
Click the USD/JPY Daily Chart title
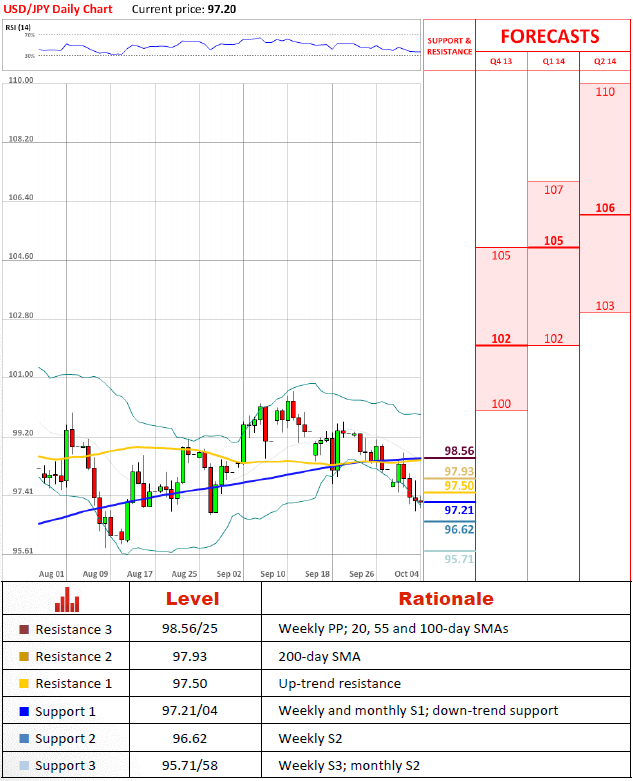(x=58, y=9)
